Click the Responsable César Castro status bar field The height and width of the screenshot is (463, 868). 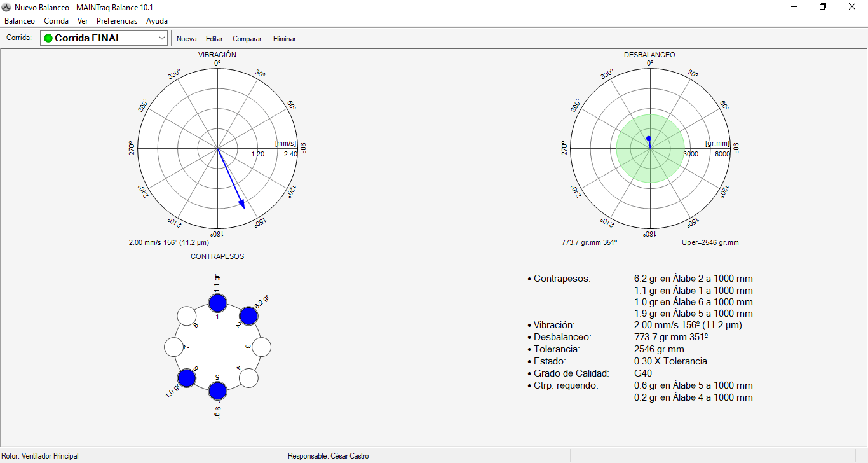328,456
